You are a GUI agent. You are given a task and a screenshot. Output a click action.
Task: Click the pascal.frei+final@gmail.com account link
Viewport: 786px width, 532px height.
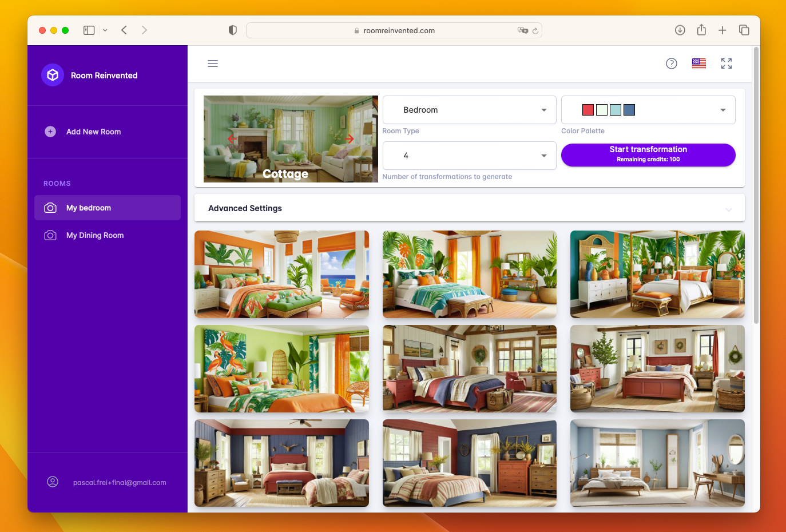[x=120, y=483]
